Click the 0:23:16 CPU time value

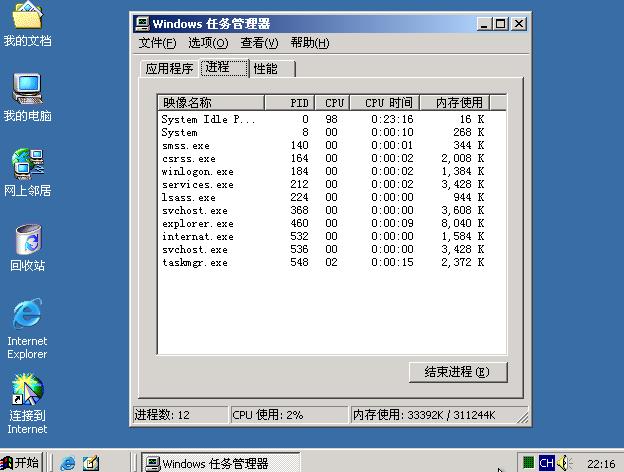pyautogui.click(x=392, y=119)
